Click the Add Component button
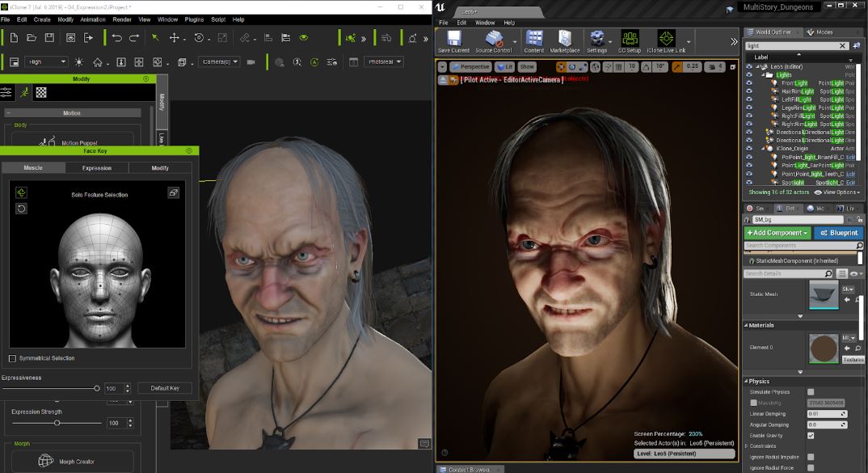868x473 pixels. [x=777, y=233]
